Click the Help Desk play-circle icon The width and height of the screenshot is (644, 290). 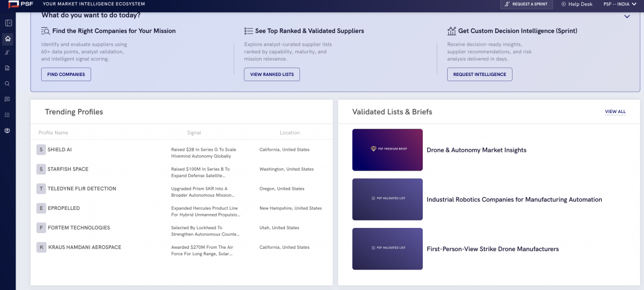563,4
